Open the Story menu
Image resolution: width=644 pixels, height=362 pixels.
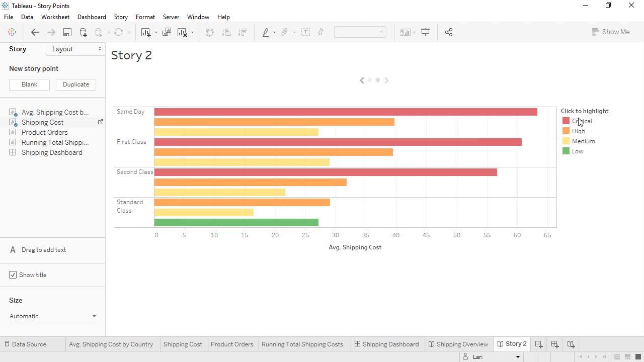[x=121, y=17]
